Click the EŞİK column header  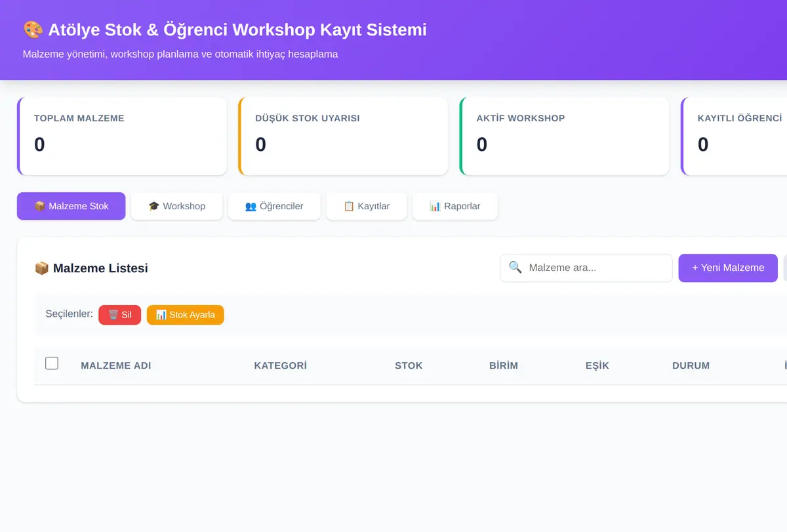tap(597, 365)
